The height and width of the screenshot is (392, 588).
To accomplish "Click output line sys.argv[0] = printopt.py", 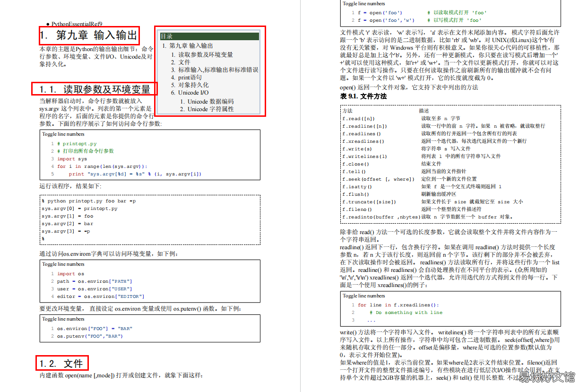I will (x=79, y=209).
